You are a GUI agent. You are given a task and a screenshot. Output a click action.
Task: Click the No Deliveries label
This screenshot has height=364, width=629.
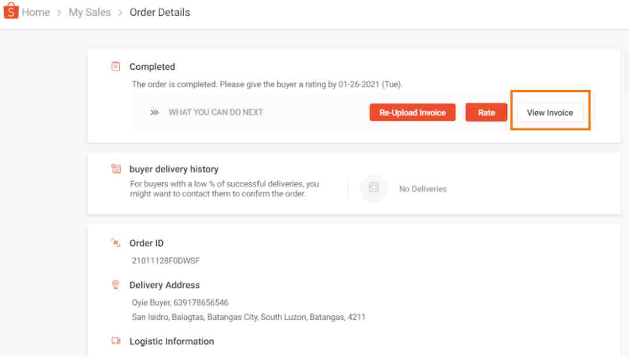tap(423, 189)
